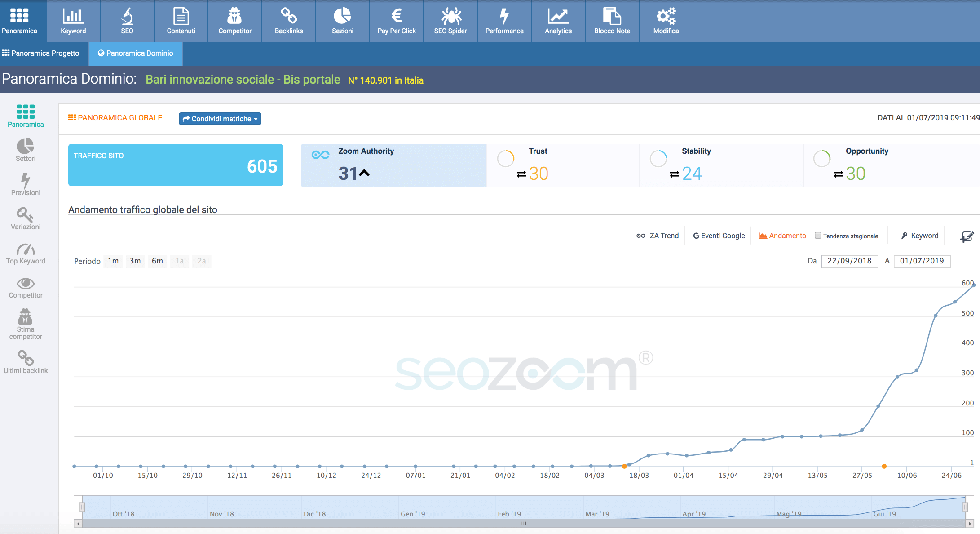Toggle the ZA Trend chart overlay
The height and width of the screenshot is (534, 980).
(658, 236)
